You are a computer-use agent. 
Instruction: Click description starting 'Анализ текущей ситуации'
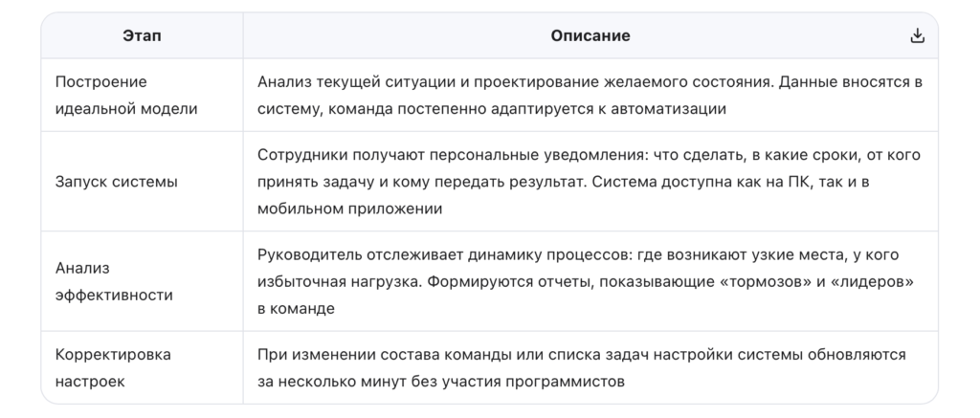(x=590, y=95)
